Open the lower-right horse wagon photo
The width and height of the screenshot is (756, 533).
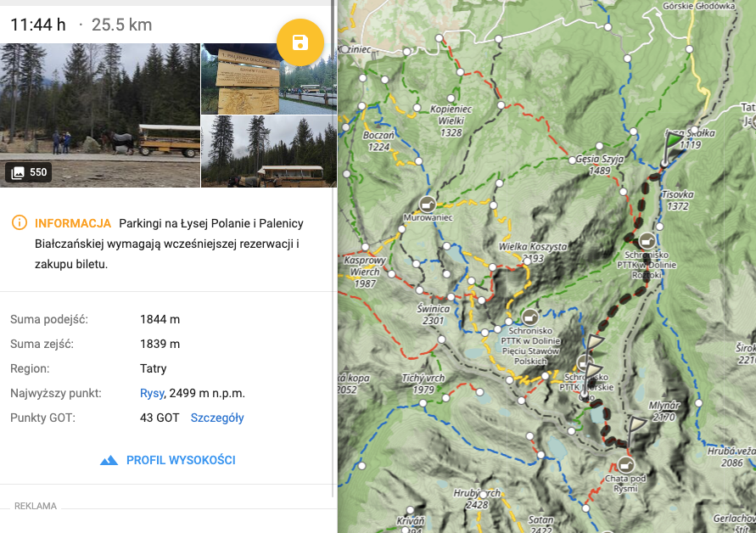pos(269,151)
